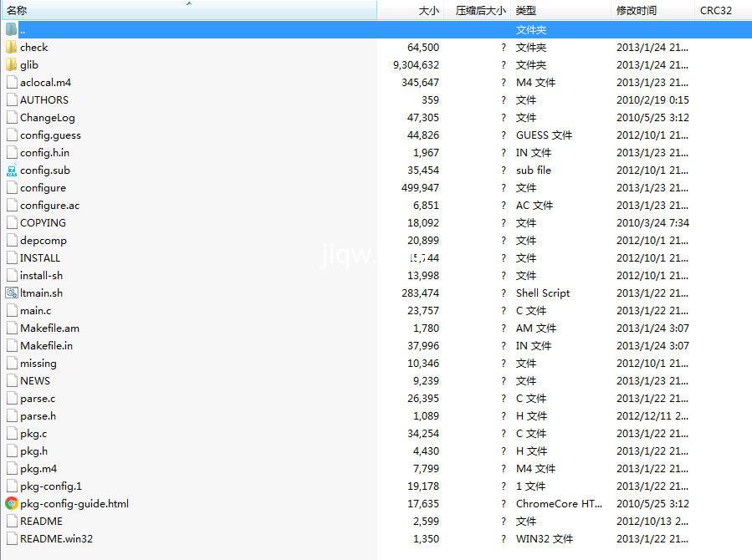Click the aclocal.m4 document icon
The height and width of the screenshot is (560, 752).
12,82
